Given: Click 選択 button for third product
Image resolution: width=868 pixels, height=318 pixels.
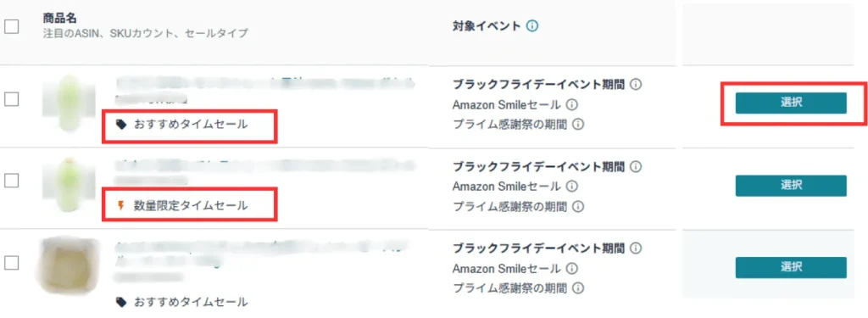Looking at the screenshot, I should (791, 268).
